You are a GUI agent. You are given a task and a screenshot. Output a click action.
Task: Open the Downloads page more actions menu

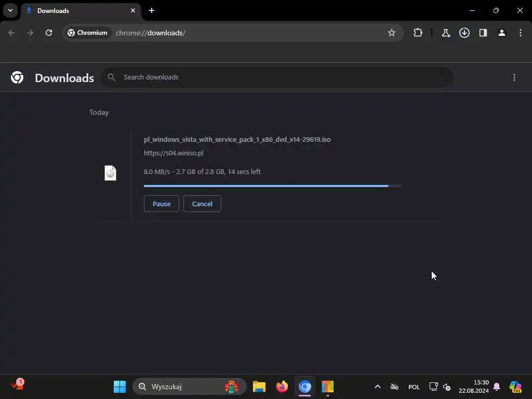click(514, 78)
